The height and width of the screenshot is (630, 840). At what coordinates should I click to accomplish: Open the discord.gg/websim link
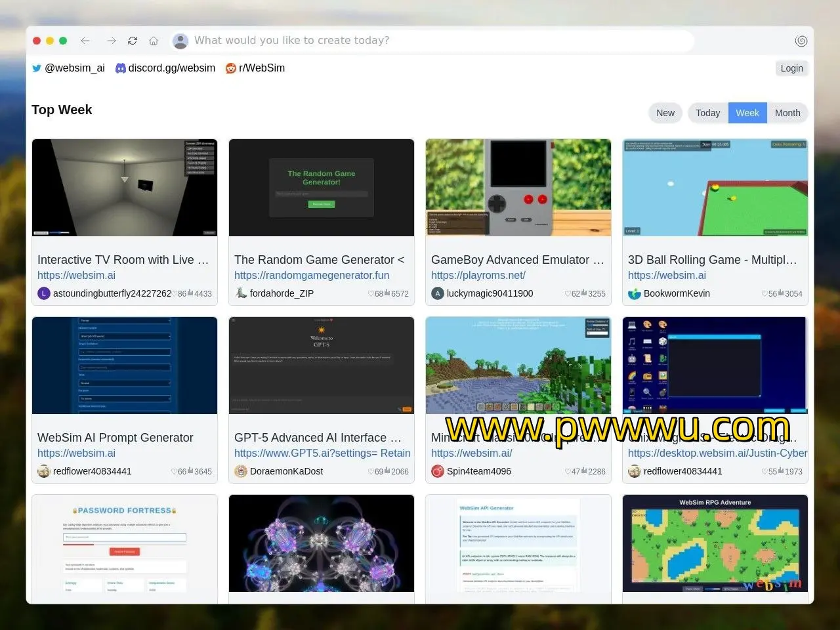[165, 68]
